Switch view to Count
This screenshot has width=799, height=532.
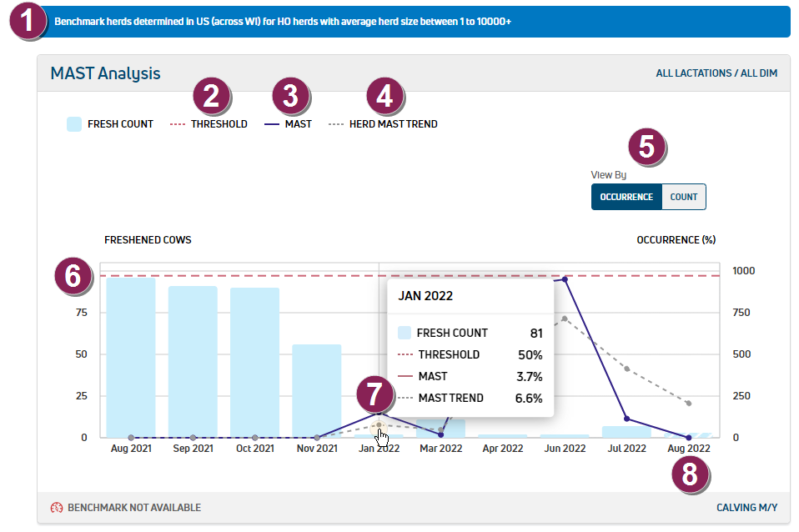tap(683, 197)
